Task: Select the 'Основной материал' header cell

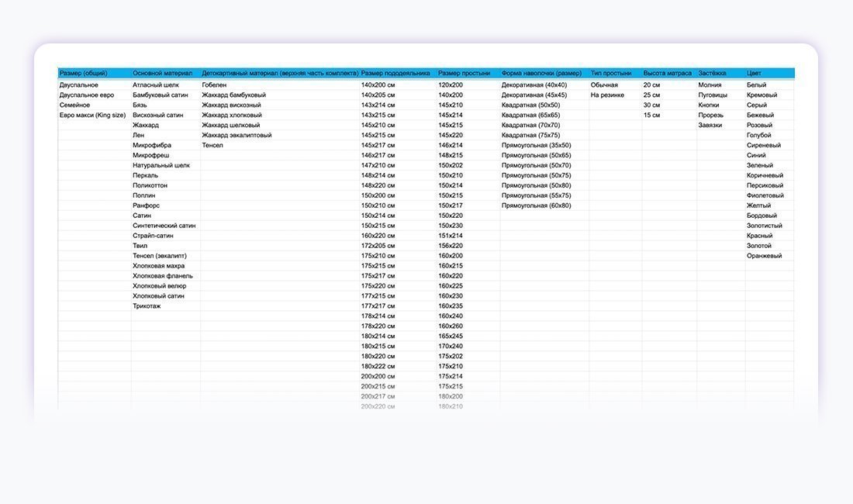Action: tap(163, 73)
